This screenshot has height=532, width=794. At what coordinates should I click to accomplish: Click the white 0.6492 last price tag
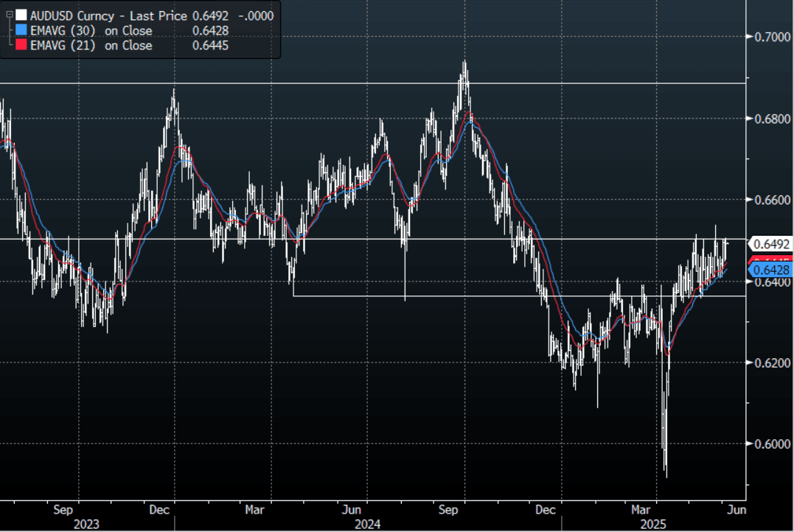click(x=771, y=244)
